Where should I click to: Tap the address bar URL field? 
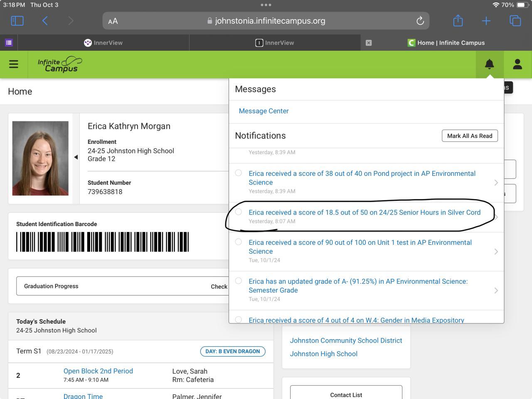coord(266,21)
